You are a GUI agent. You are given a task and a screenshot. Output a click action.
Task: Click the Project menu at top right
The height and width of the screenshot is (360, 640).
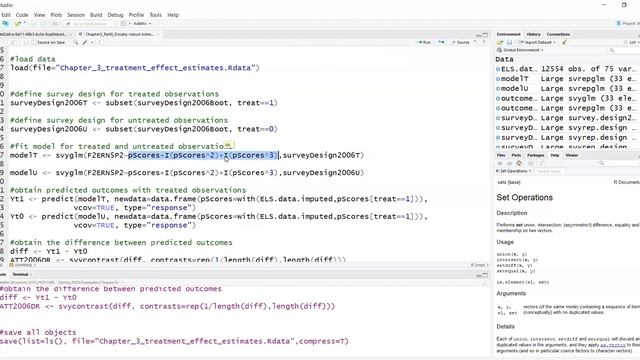628,24
